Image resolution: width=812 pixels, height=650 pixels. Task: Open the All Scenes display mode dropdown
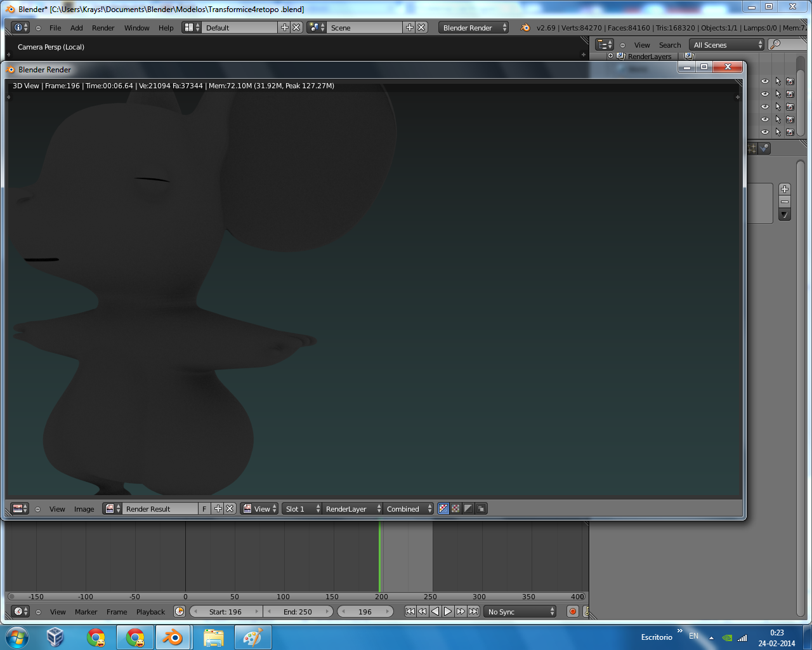point(727,44)
